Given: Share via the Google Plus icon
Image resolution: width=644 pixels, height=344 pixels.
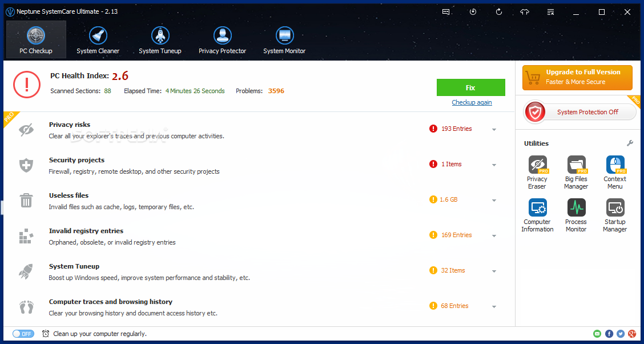Looking at the screenshot, I should (632, 334).
